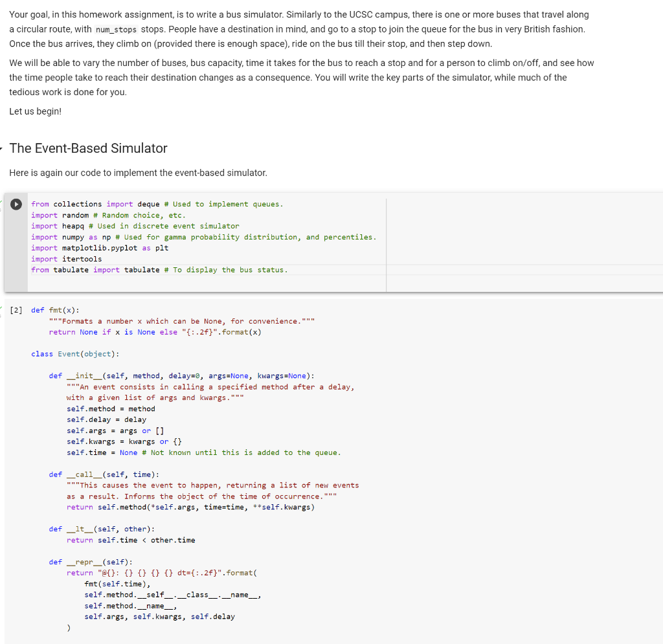Screen dimensions: 663x644
Task: Place cursor on "import matplotlib.pyplot as plt" line
Action: click(100, 248)
